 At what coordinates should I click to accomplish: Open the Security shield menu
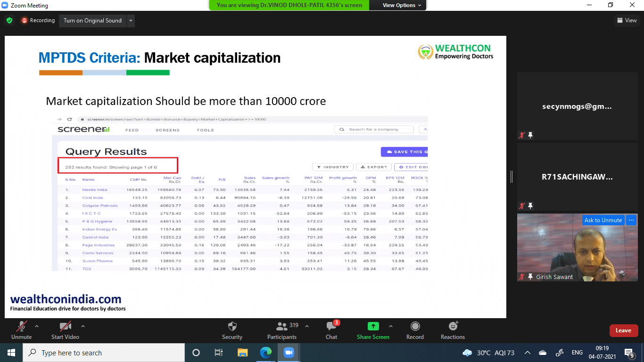click(232, 327)
